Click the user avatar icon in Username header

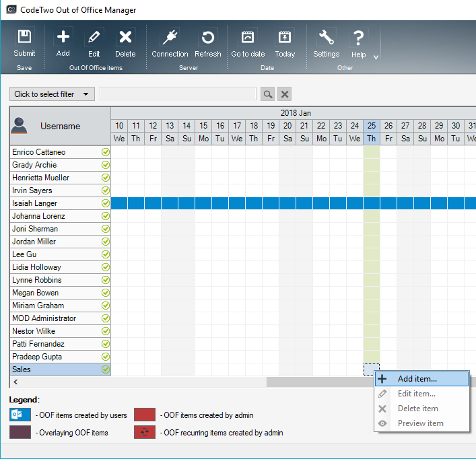point(19,126)
